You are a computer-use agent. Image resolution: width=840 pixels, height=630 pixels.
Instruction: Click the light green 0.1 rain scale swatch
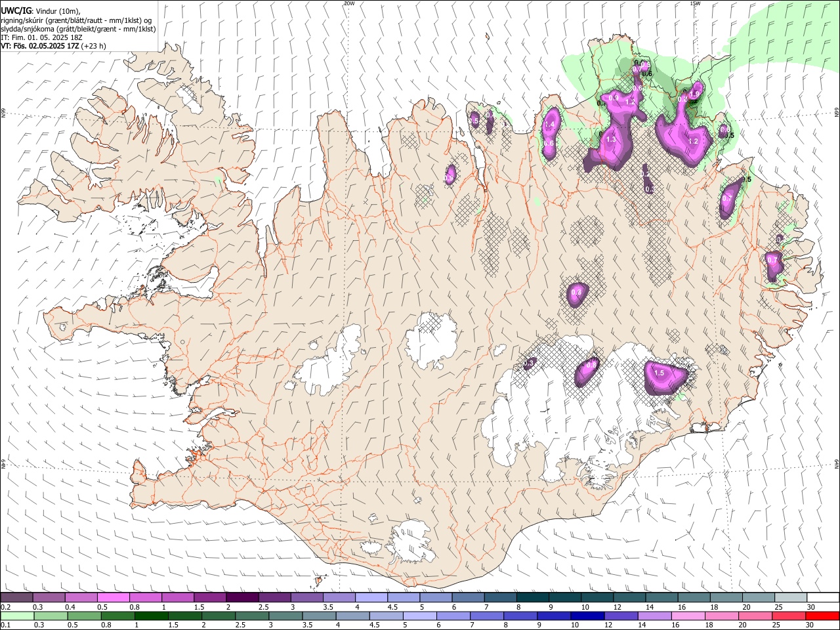16,616
